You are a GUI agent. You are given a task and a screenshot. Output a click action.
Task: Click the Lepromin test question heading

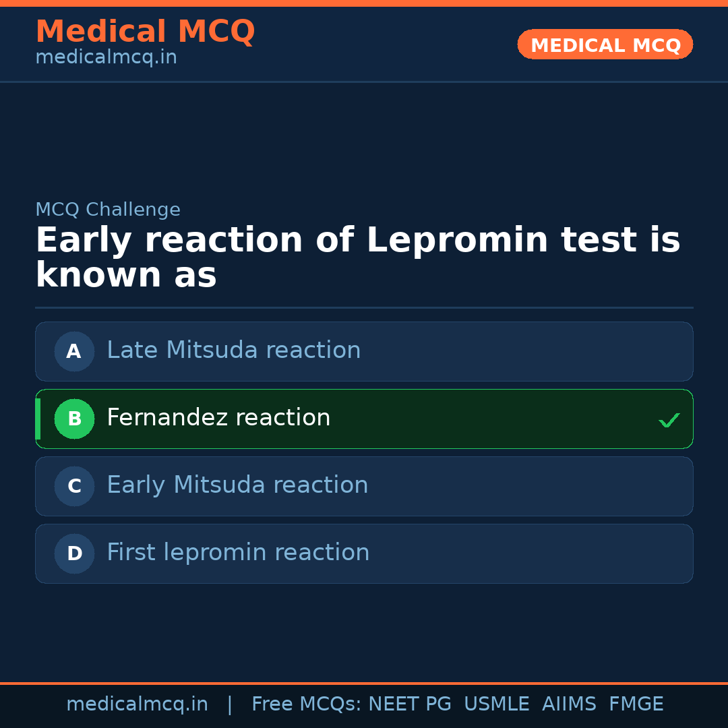pyautogui.click(x=357, y=257)
